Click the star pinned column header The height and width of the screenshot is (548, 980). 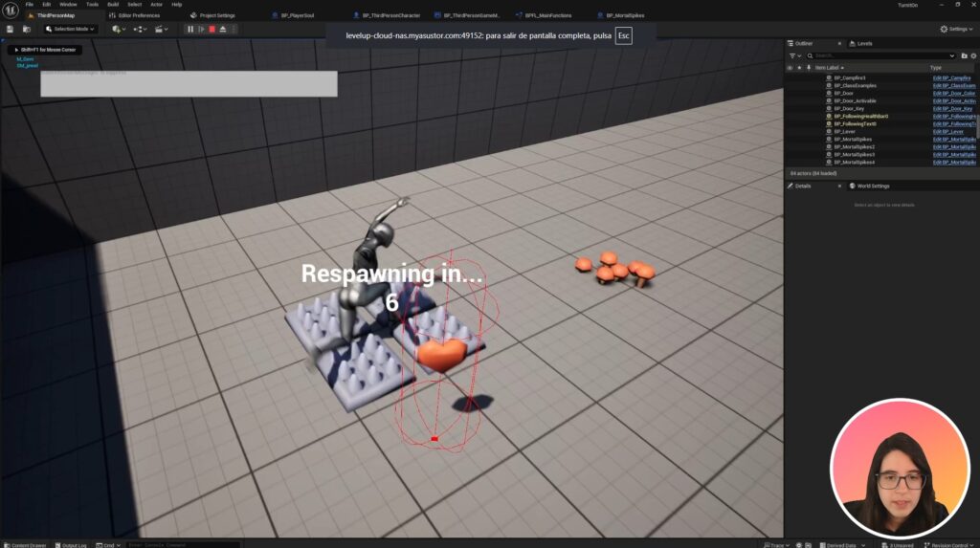tap(799, 68)
